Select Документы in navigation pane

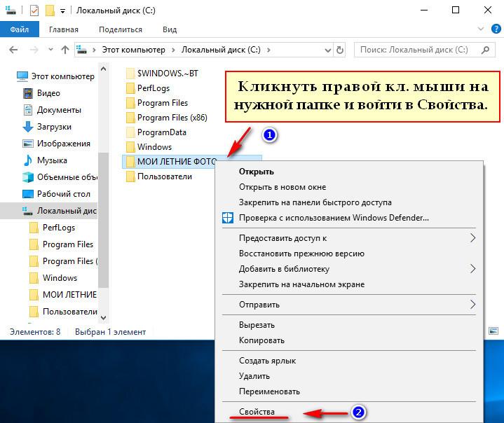(x=53, y=110)
